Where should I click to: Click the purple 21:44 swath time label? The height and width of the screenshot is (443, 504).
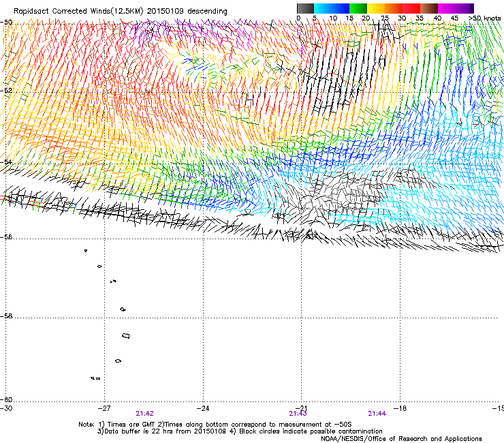point(377,414)
